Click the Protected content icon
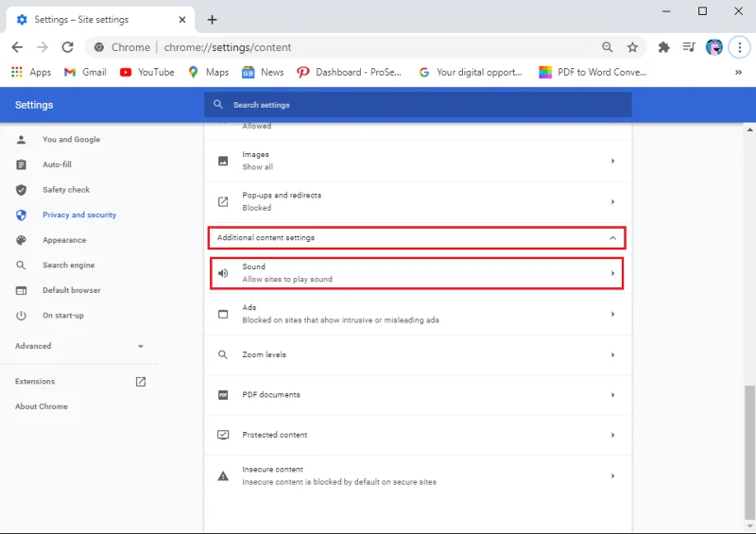Viewport: 756px width, 534px height. click(223, 435)
